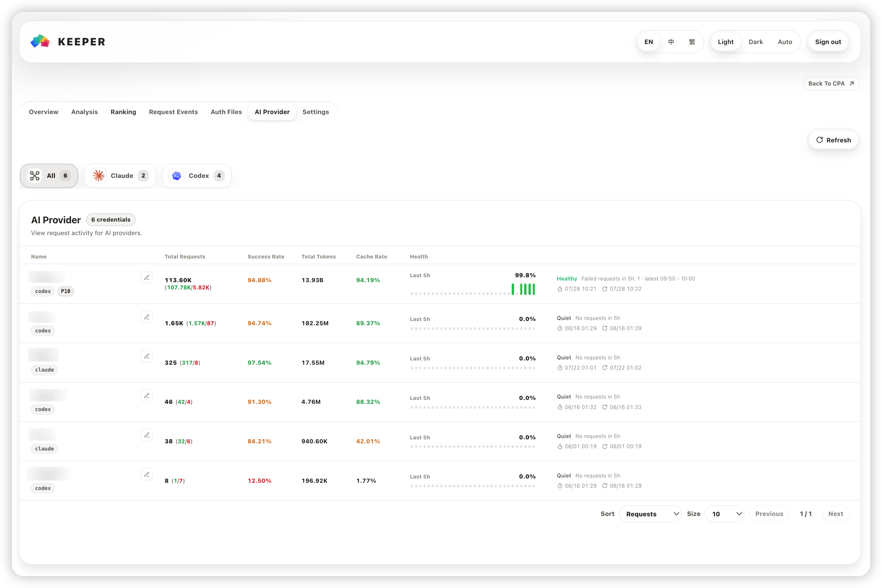The height and width of the screenshot is (588, 882).
Task: Click the refresh arrow icon in the Refresh button
Action: (820, 140)
